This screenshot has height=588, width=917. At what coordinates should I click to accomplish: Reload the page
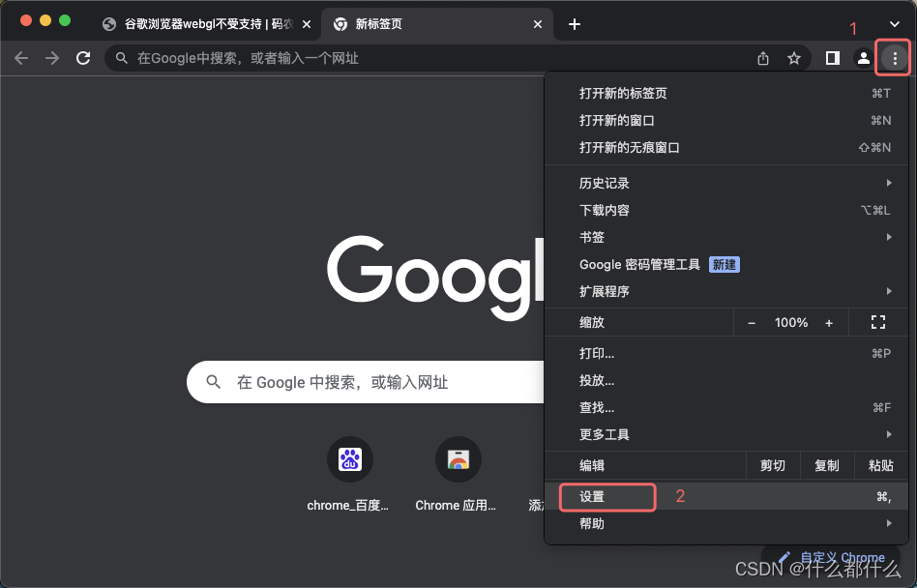click(83, 58)
